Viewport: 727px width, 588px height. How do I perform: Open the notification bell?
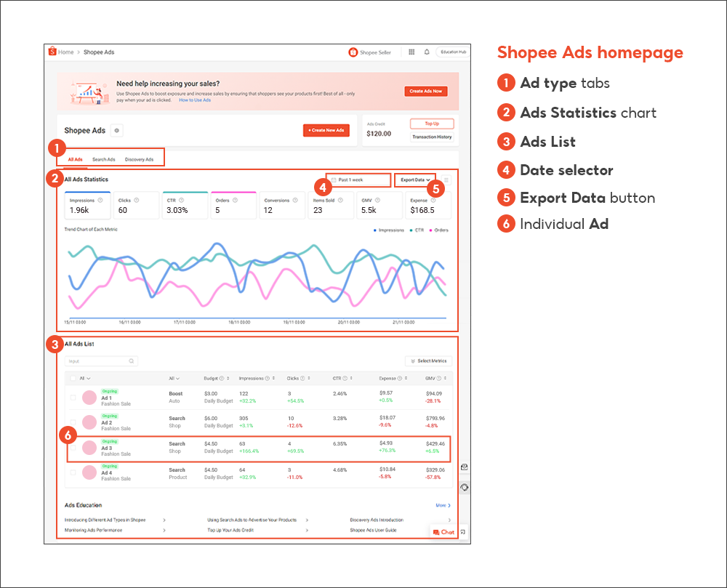[x=425, y=52]
